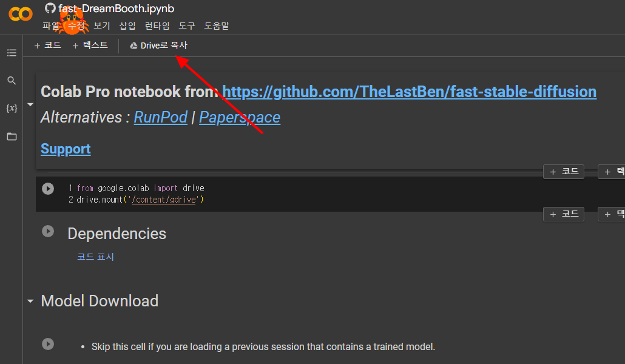The width and height of the screenshot is (625, 364).
Task: Click the Model Download heading
Action: click(x=100, y=301)
